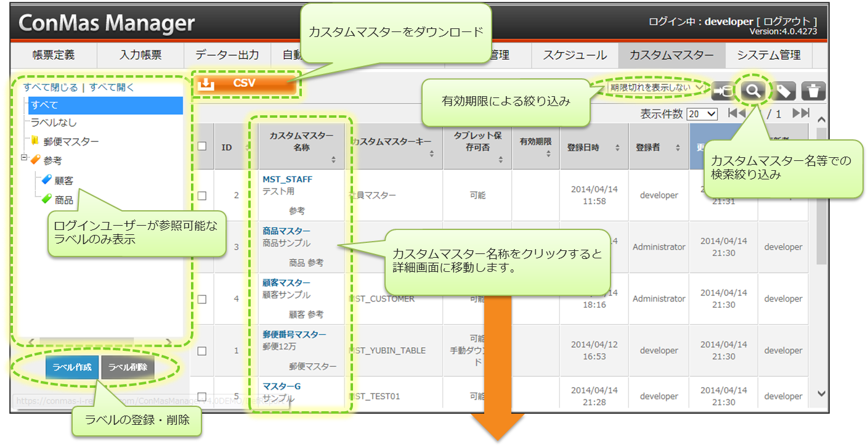Image resolution: width=868 pixels, height=447 pixels.
Task: Select the 郵便マスター label in tree
Action: 71,141
